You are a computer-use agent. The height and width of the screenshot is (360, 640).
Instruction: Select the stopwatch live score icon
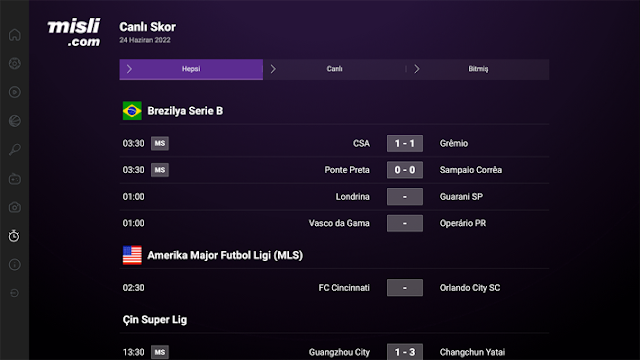(14, 236)
